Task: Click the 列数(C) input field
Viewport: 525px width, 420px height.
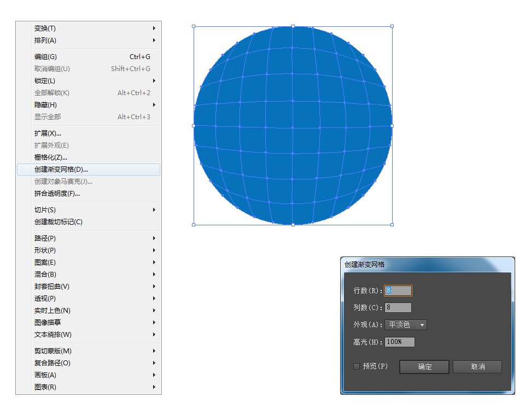Action: tap(398, 308)
